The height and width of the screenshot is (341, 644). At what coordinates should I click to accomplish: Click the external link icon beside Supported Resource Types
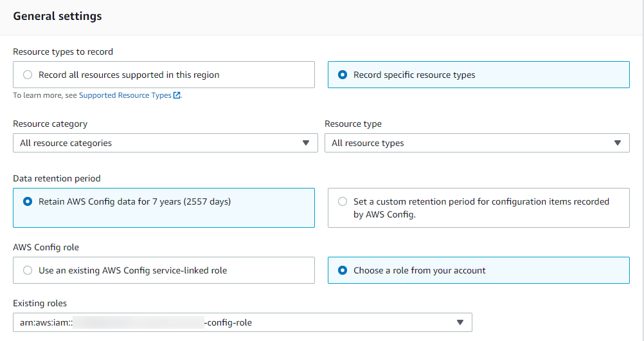click(177, 95)
